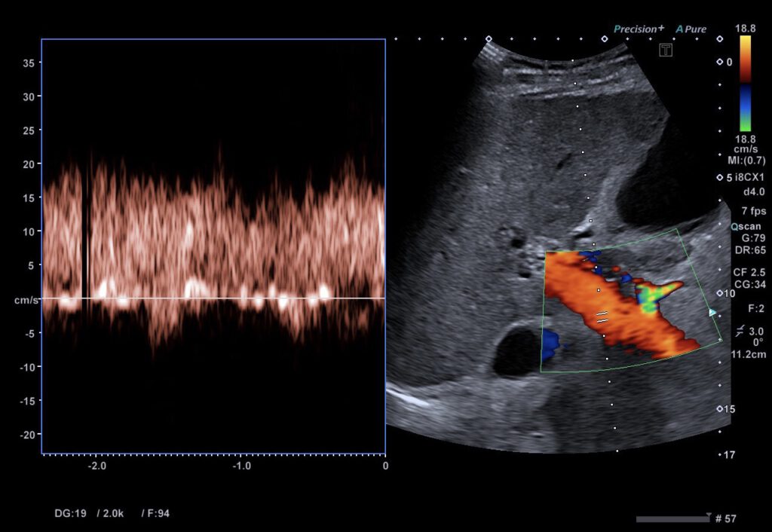Viewport: 772px width, 532px height.
Task: Click the -1.0 time axis label
Action: coord(241,466)
